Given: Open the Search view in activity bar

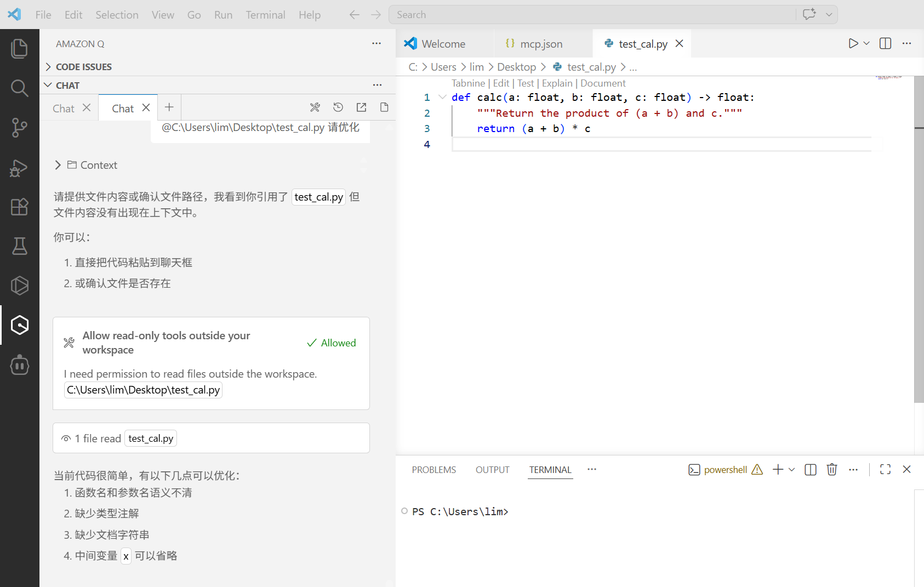Looking at the screenshot, I should click(20, 88).
